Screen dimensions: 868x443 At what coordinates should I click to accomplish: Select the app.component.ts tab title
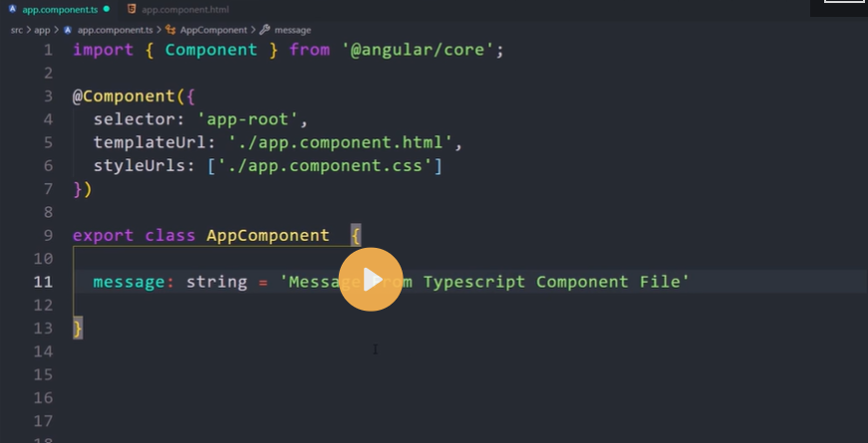(x=59, y=9)
